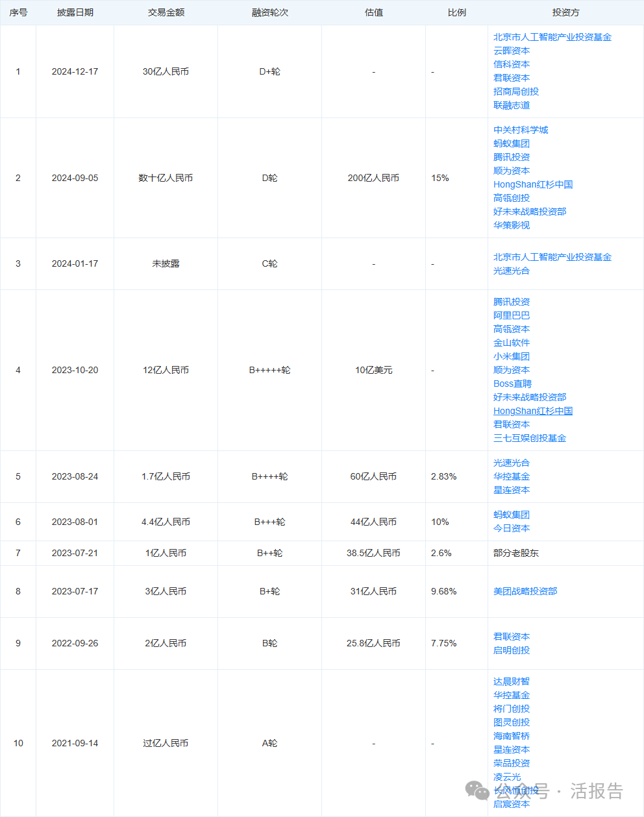Screen dimensions: 644x817
Task: Click the 15% ratio cell
Action: click(440, 178)
